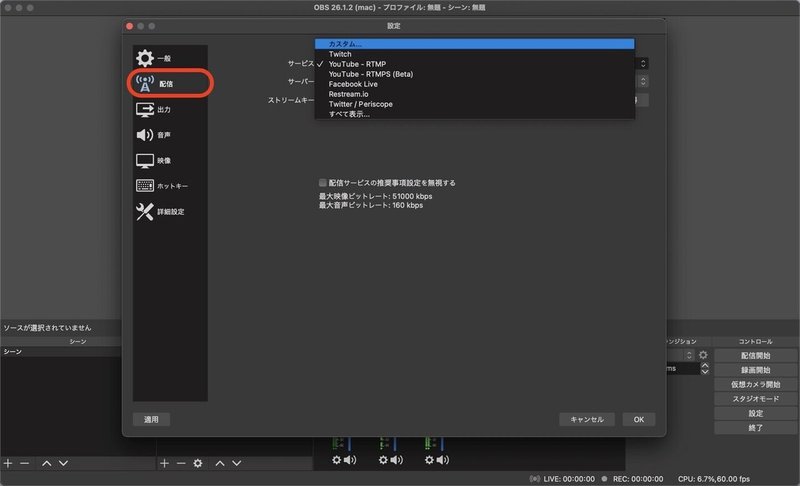Click the コントロール dock header
Screen dimensions: 800x486
coord(756,341)
